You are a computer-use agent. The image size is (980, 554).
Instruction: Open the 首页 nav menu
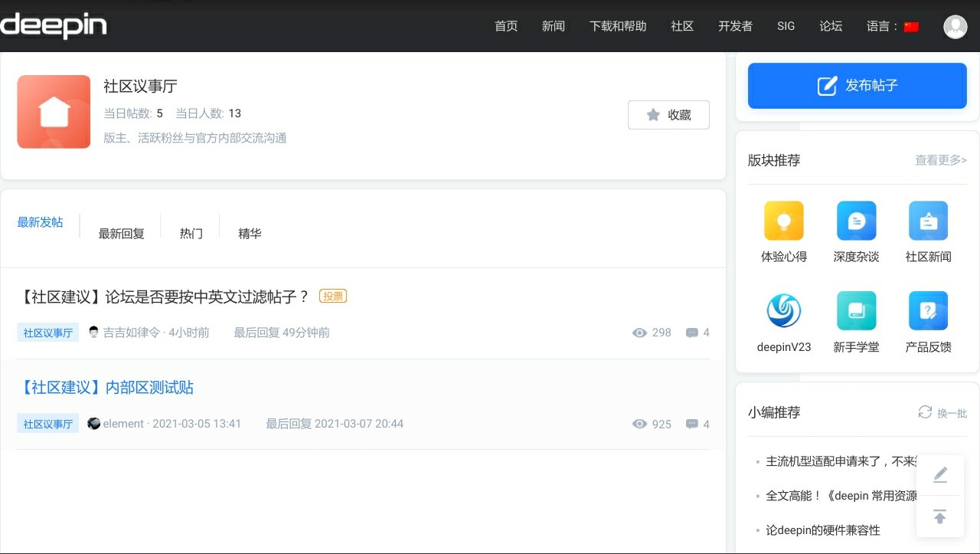pyautogui.click(x=506, y=26)
